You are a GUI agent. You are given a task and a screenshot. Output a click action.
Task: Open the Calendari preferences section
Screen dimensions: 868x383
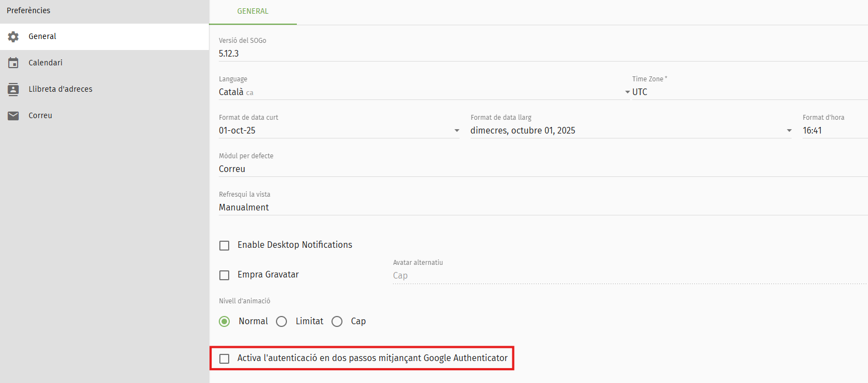(46, 63)
